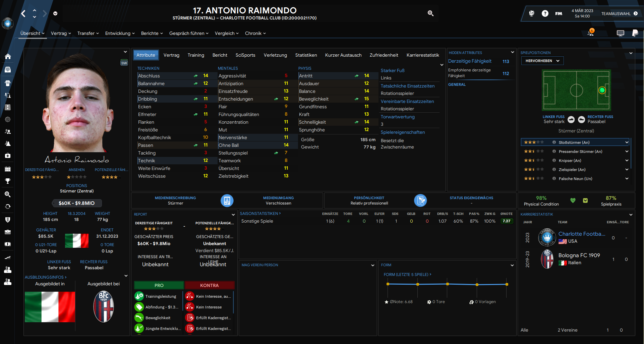Click the green heart condition icon
The width and height of the screenshot is (644, 344).
click(573, 200)
